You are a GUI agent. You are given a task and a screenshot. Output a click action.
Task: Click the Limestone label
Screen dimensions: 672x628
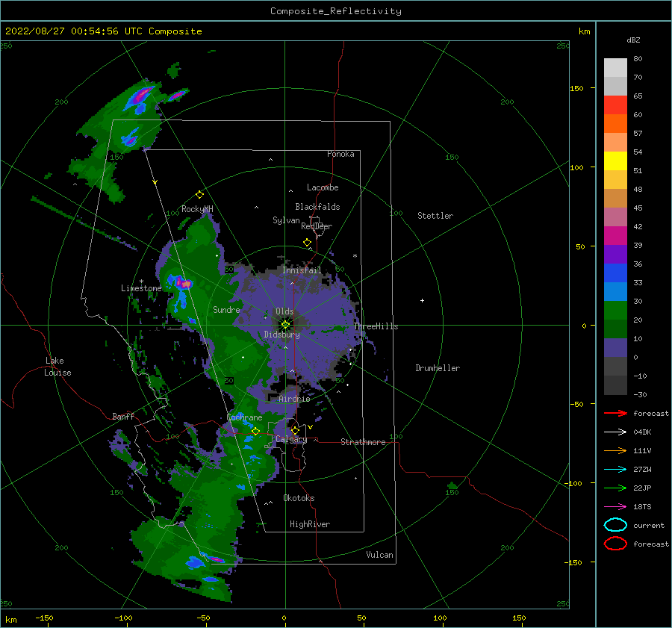click(x=141, y=288)
